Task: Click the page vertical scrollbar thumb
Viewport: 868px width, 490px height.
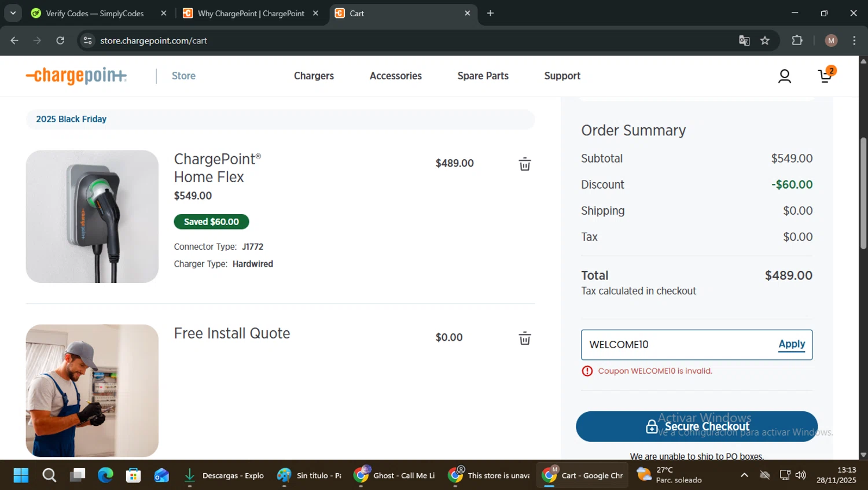Action: point(863,193)
